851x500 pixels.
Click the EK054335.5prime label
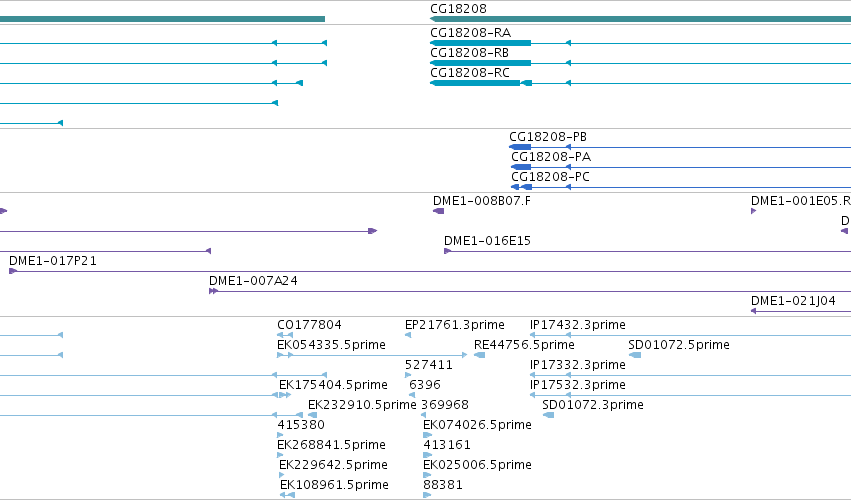(332, 345)
